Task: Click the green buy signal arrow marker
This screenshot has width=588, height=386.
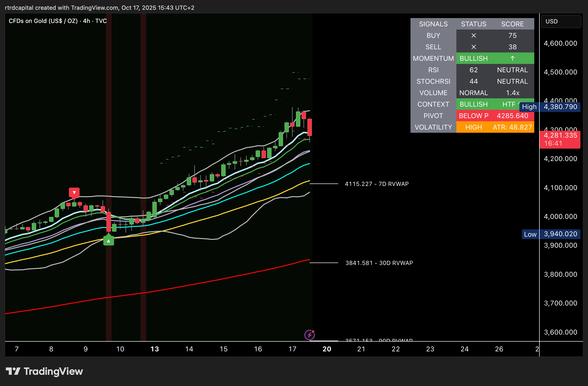Action: (x=108, y=240)
